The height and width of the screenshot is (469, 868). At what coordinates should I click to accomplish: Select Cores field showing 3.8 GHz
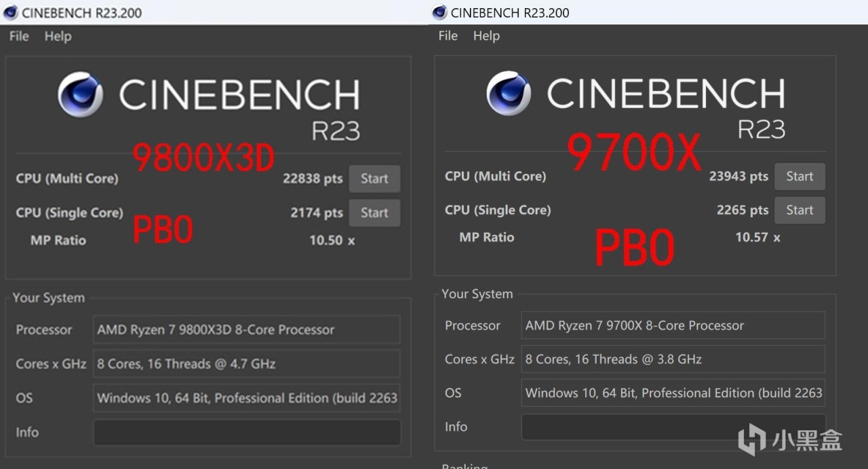[x=673, y=359]
